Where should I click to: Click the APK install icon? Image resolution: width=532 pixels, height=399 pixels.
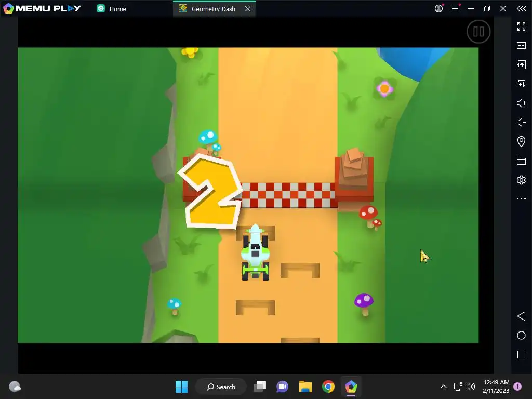coord(521,64)
